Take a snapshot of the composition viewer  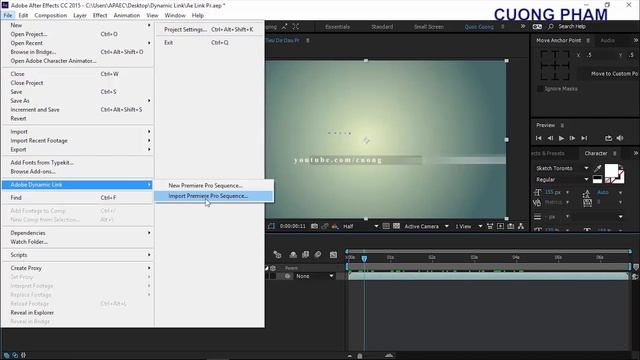[x=314, y=226]
